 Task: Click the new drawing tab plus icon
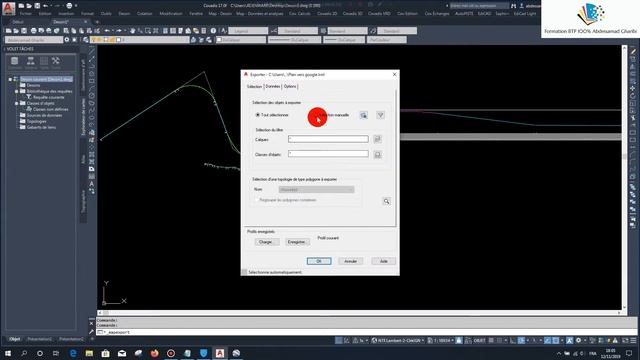pyautogui.click(x=97, y=22)
